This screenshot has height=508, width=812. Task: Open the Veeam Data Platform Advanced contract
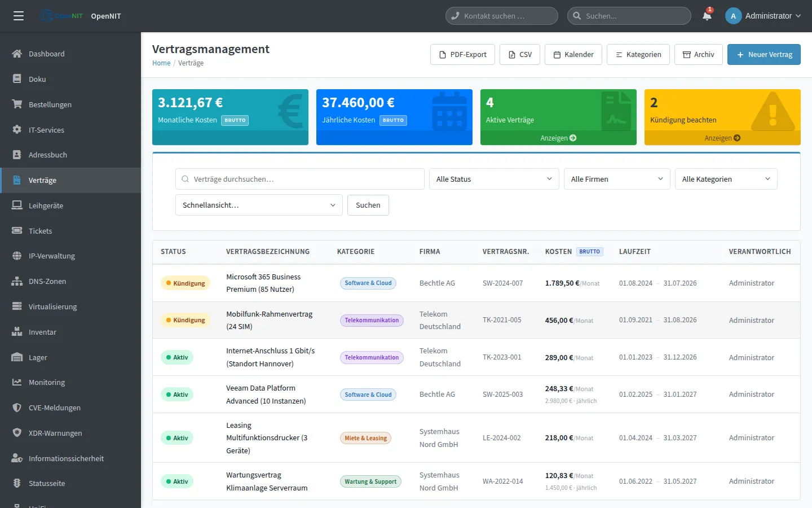[x=266, y=395]
